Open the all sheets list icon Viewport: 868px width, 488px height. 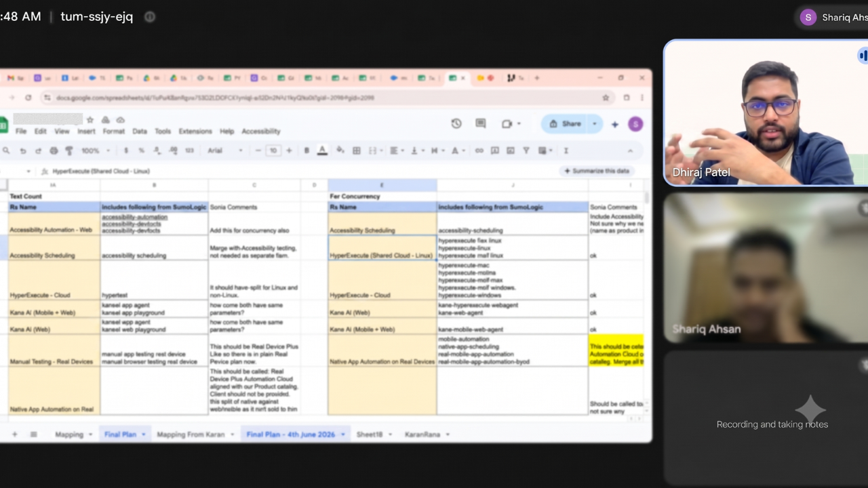tap(33, 434)
